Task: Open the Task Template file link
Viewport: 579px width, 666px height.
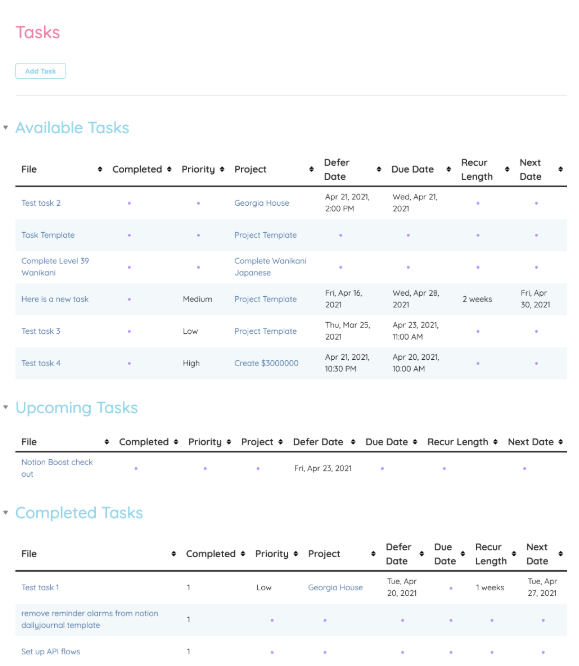Action: click(x=48, y=235)
